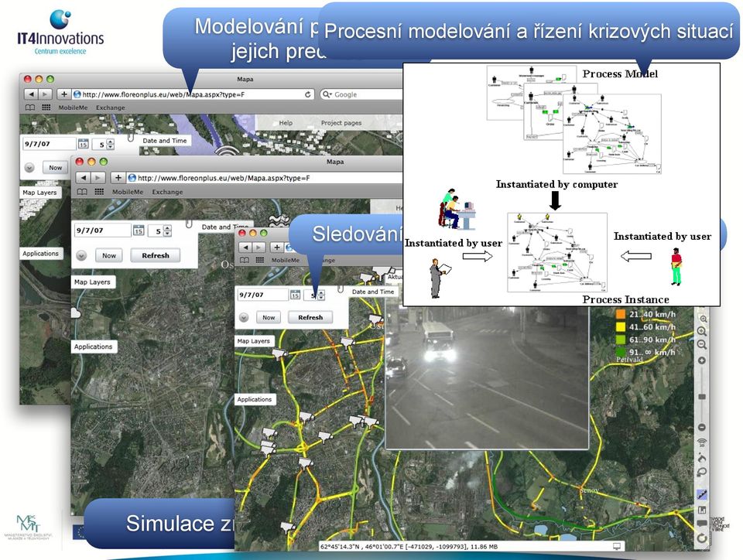The height and width of the screenshot is (560, 743).
Task: Click the Date and Time tab in the rearmost window
Action: pos(164,141)
